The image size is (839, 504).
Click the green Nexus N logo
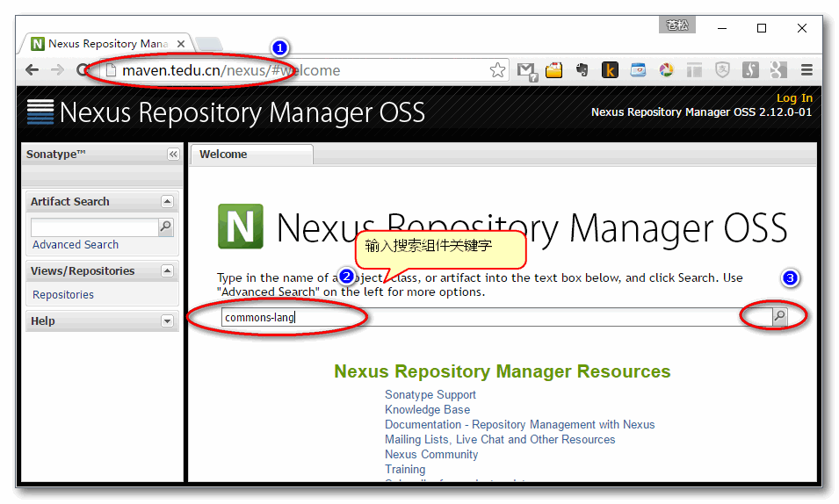240,227
